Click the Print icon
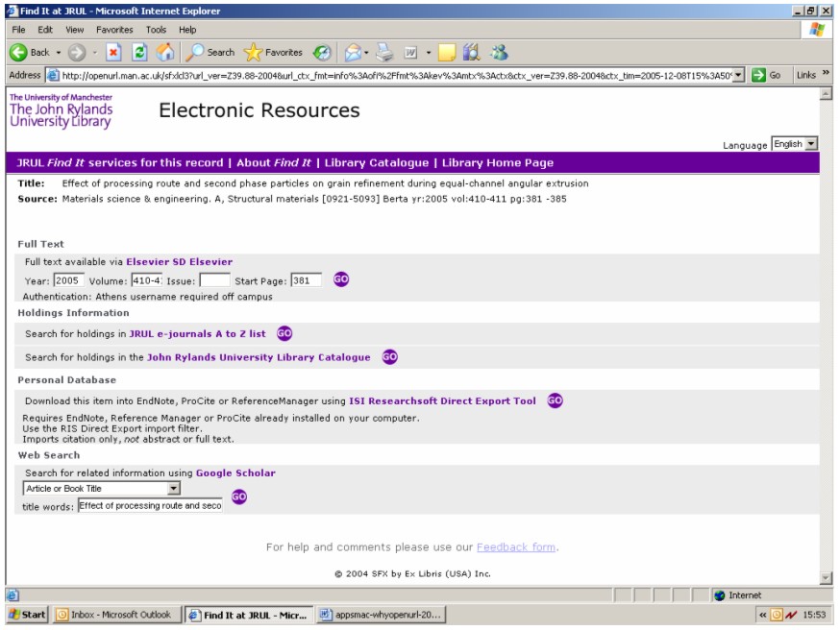 pyautogui.click(x=384, y=53)
